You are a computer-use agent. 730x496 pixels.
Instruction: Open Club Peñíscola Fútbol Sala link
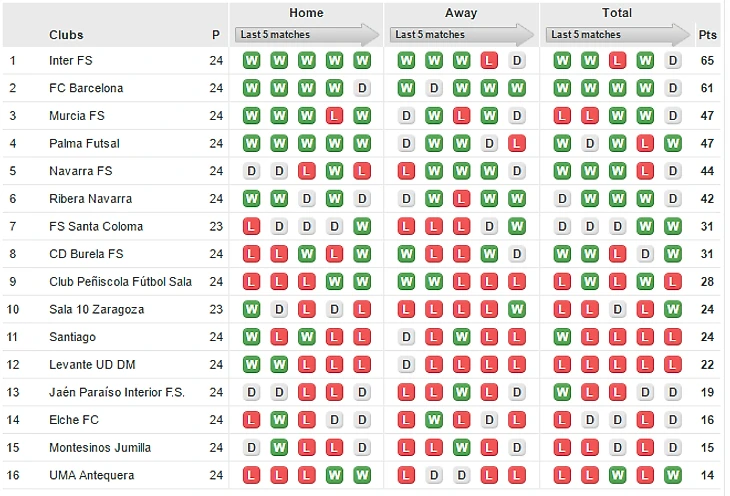click(x=120, y=282)
